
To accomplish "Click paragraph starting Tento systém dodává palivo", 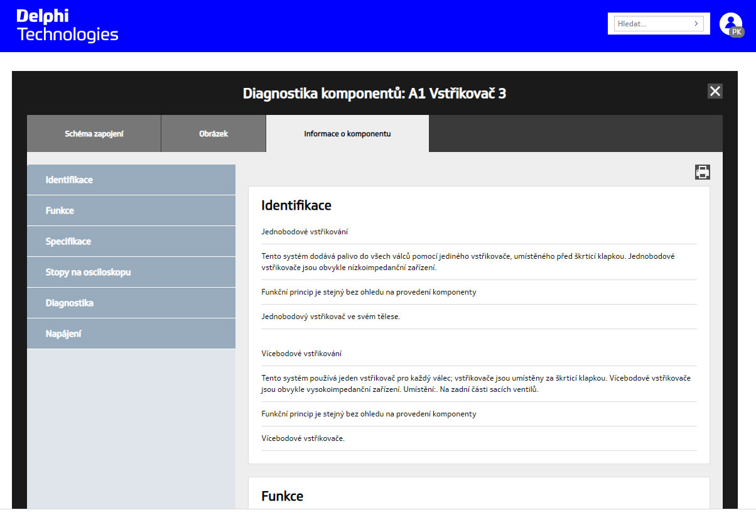I will tap(468, 262).
